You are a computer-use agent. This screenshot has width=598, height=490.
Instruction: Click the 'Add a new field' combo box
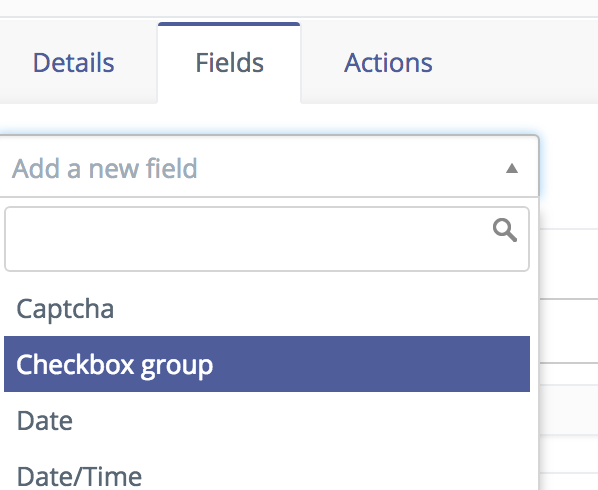[x=267, y=167]
